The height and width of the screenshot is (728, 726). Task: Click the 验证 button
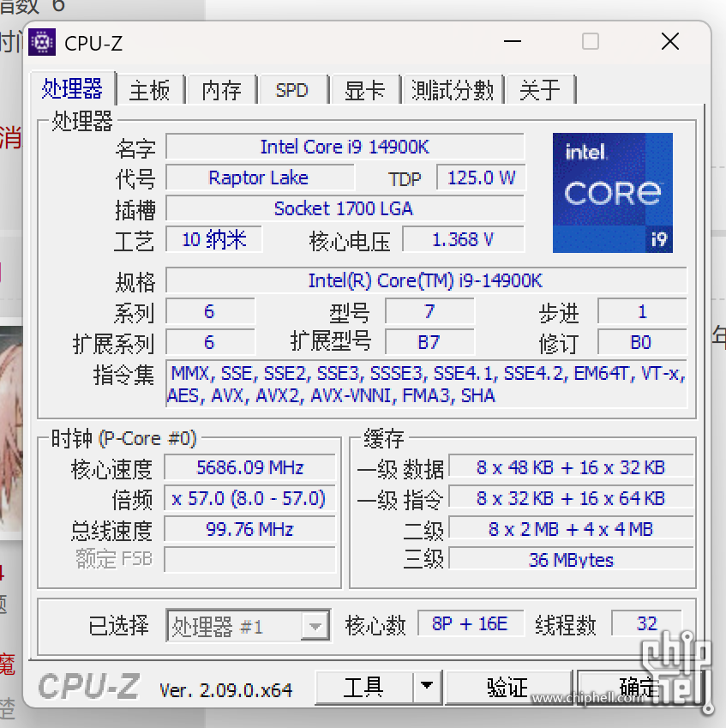(x=507, y=687)
